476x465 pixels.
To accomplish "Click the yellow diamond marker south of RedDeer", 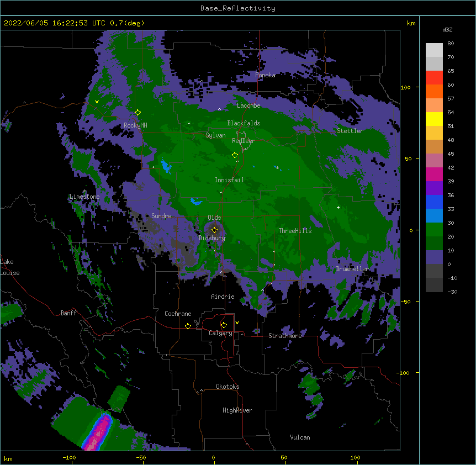I will [235, 155].
